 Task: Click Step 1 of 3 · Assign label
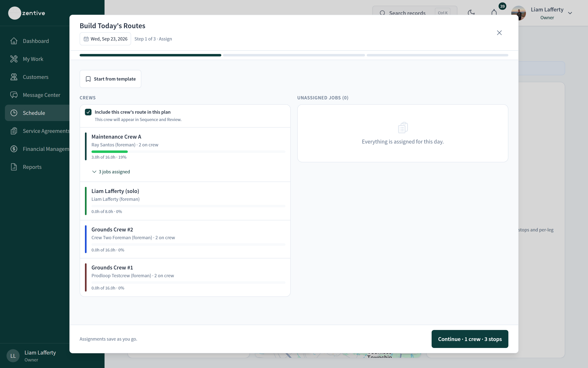pyautogui.click(x=153, y=39)
